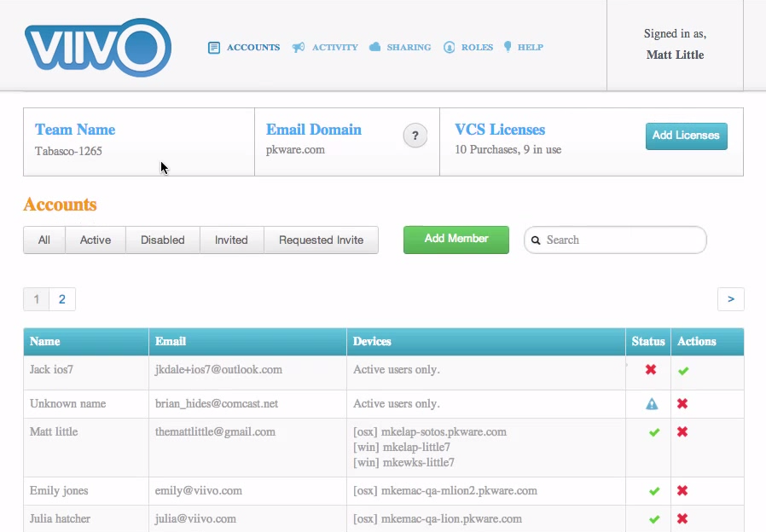Click the red X status for Jack ios7

651,370
